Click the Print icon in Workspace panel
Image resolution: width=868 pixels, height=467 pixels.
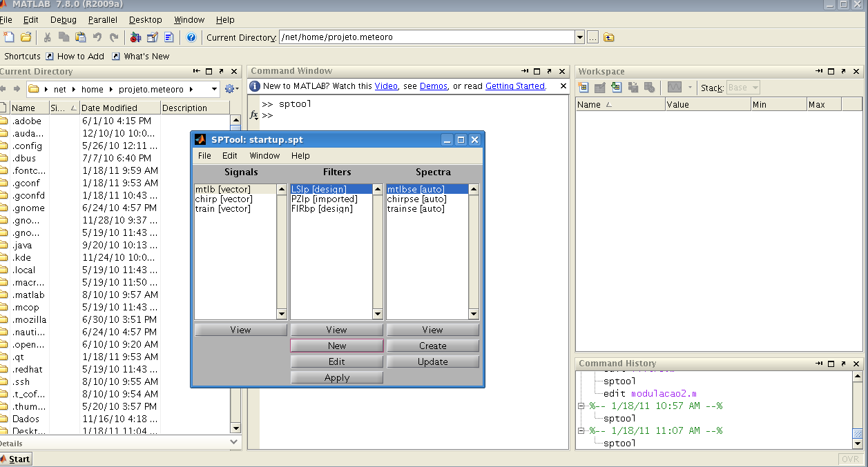[x=631, y=87]
